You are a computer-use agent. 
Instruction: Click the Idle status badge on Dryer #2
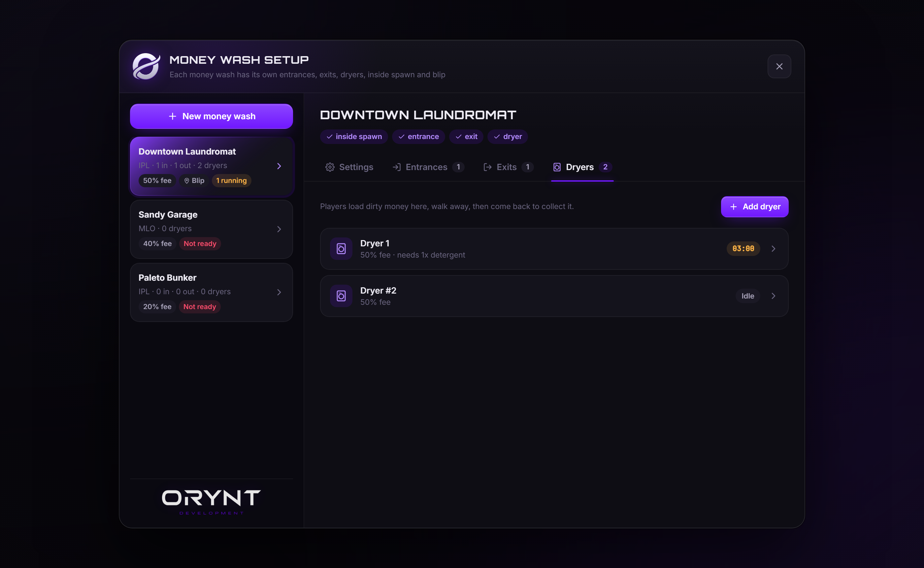click(748, 296)
